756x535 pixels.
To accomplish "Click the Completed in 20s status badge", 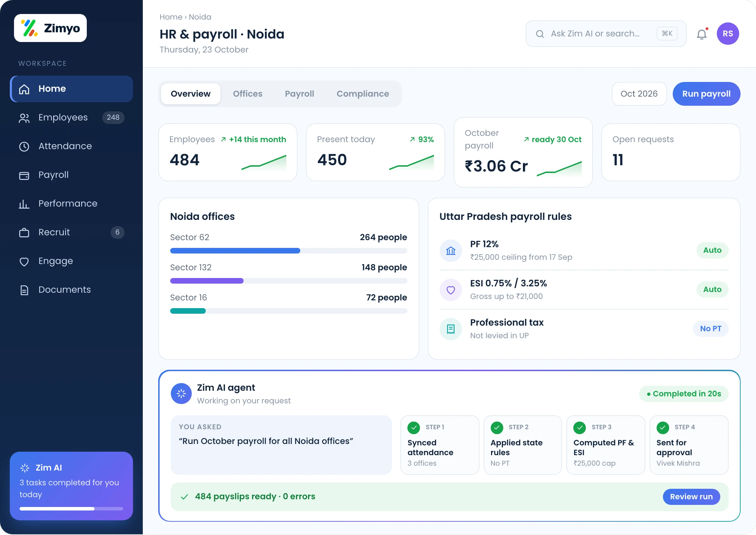I will point(684,394).
